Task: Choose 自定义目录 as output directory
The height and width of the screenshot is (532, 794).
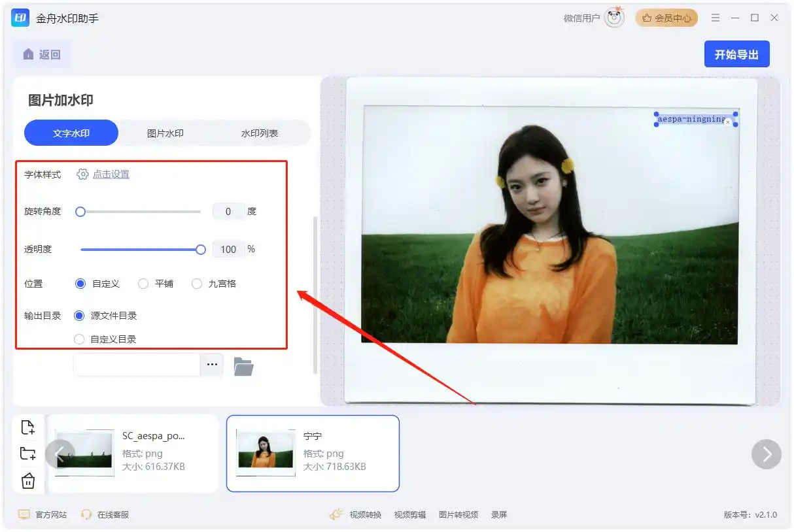Action: pyautogui.click(x=79, y=339)
